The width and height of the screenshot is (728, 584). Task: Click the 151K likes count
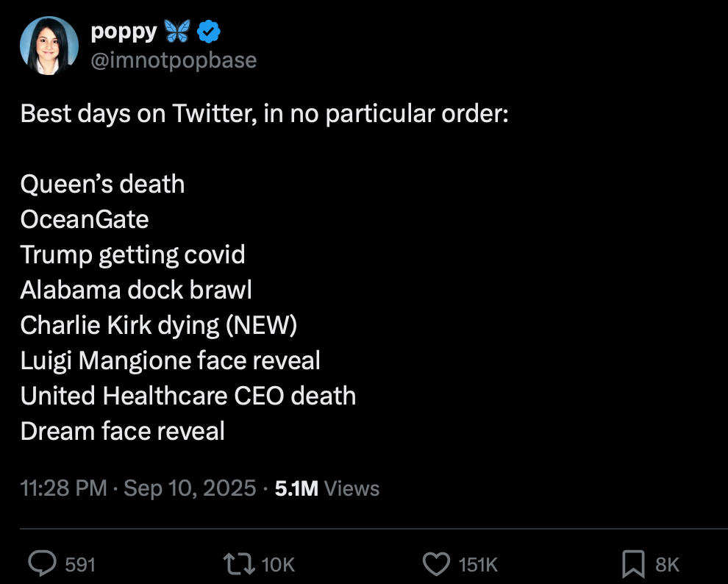(x=478, y=564)
